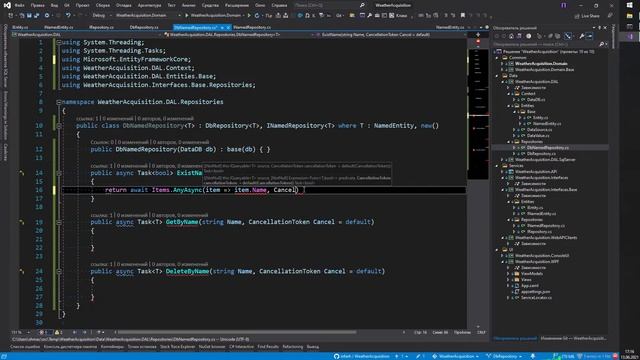Image resolution: width=640 pixels, height=360 pixels.
Task: Click quick actions screwdriver beside DeleteByName
Action: click(22, 271)
